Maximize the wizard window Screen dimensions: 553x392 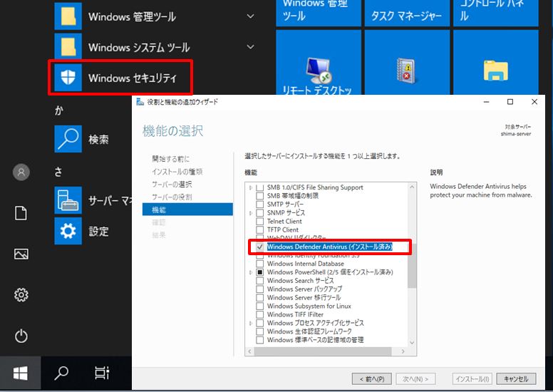click(510, 102)
